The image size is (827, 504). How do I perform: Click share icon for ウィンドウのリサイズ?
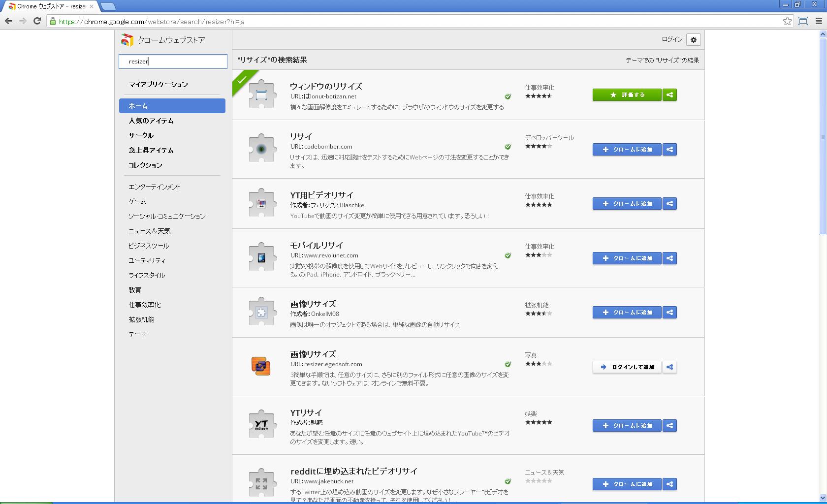(x=669, y=95)
